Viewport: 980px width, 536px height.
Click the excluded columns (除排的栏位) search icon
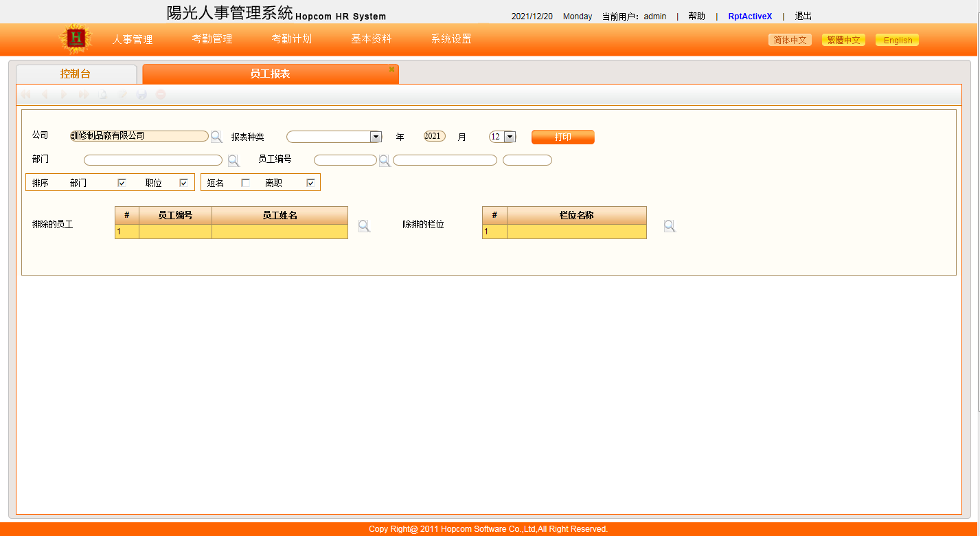670,226
